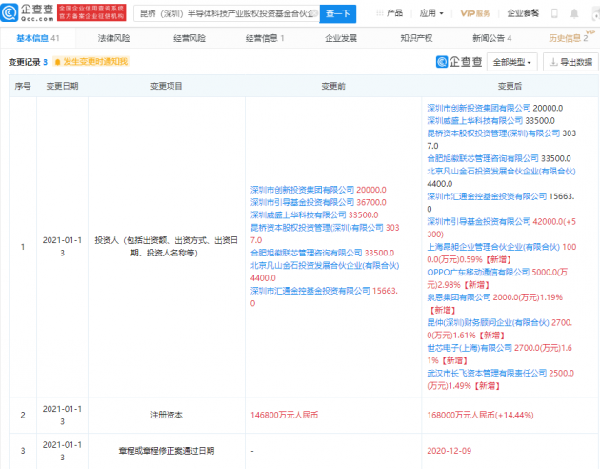Open 企业套餐 link
This screenshot has width=600, height=469.
[523, 13]
